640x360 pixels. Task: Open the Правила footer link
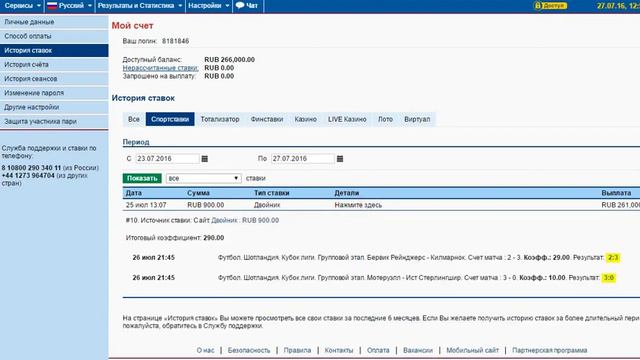297,350
